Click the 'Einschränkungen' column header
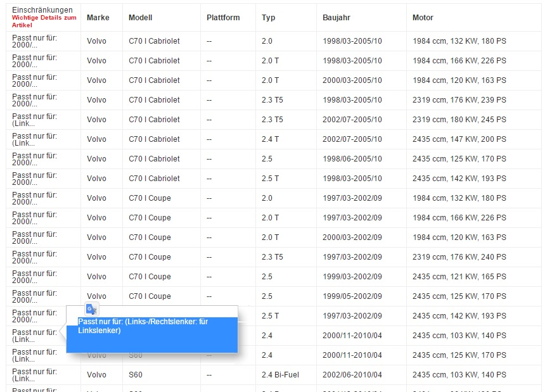 pos(42,10)
